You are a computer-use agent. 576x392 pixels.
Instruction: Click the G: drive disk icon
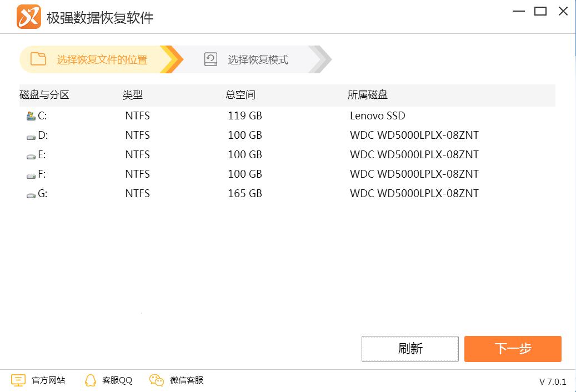click(31, 194)
